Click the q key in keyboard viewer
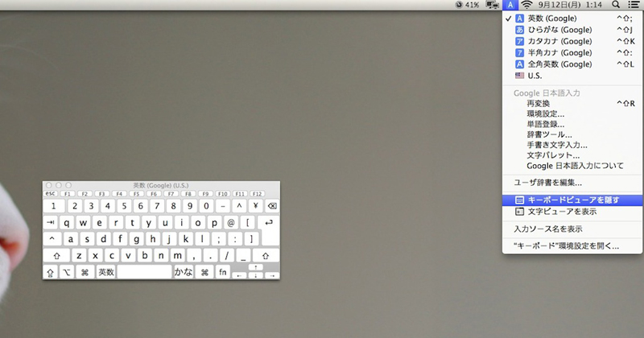This screenshot has width=644, height=338. pyautogui.click(x=67, y=223)
